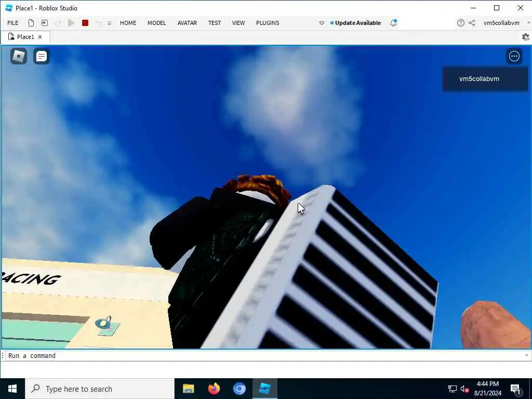Screen dimensions: 532x399
Task: Switch to the HOME ribbon tab
Action: pos(128,23)
